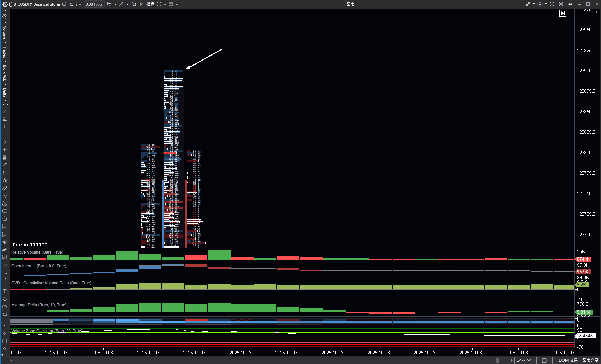Click the 0.001 Lots quantity field
This screenshot has height=364, width=601.
(94, 4)
